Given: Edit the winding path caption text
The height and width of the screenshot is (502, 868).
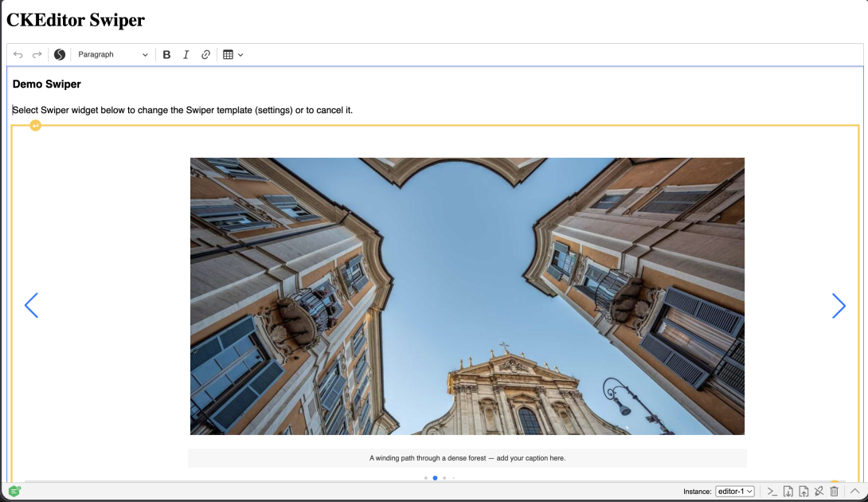Looking at the screenshot, I should 467,458.
